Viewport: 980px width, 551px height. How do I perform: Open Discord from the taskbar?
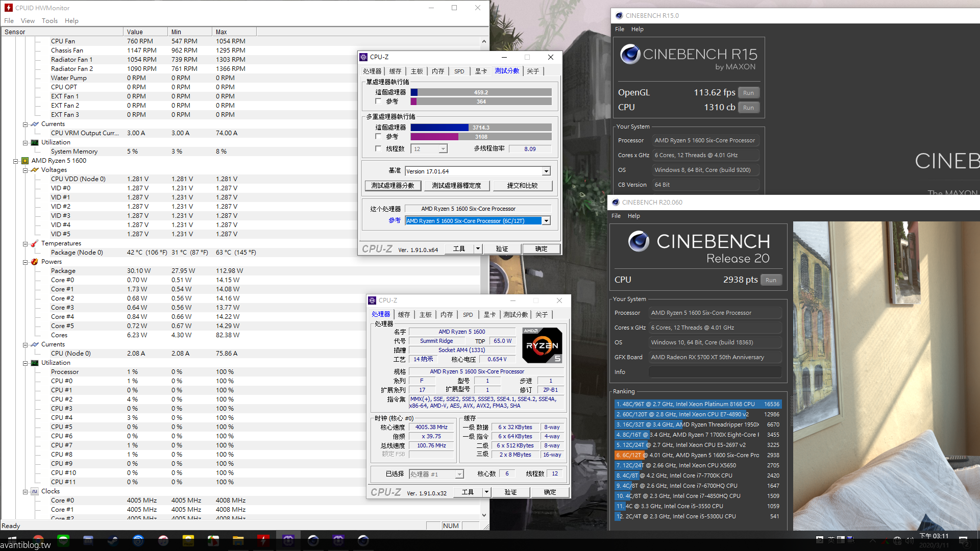point(88,540)
